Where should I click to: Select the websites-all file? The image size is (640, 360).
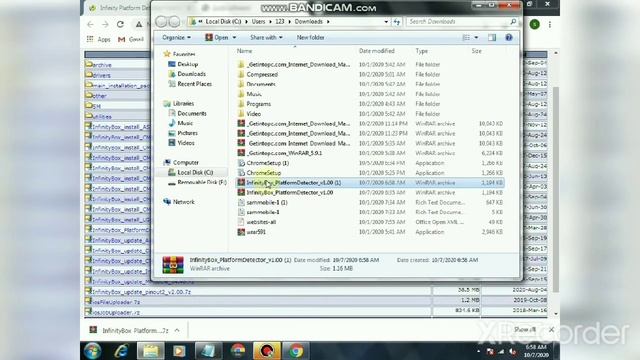click(261, 222)
